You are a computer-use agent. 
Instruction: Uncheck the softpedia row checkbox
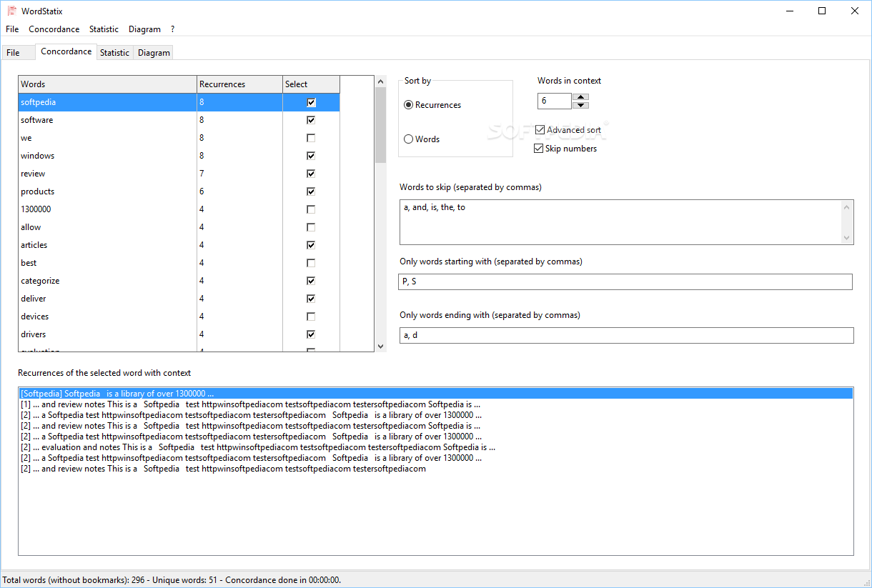pos(311,102)
